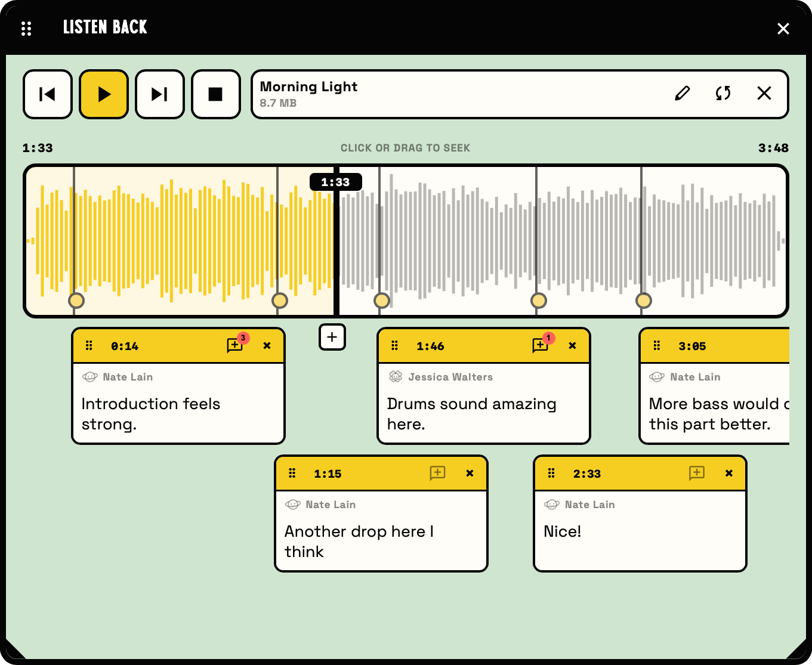The image size is (812, 665).
Task: Add a new marker with the plus button
Action: pyautogui.click(x=332, y=337)
